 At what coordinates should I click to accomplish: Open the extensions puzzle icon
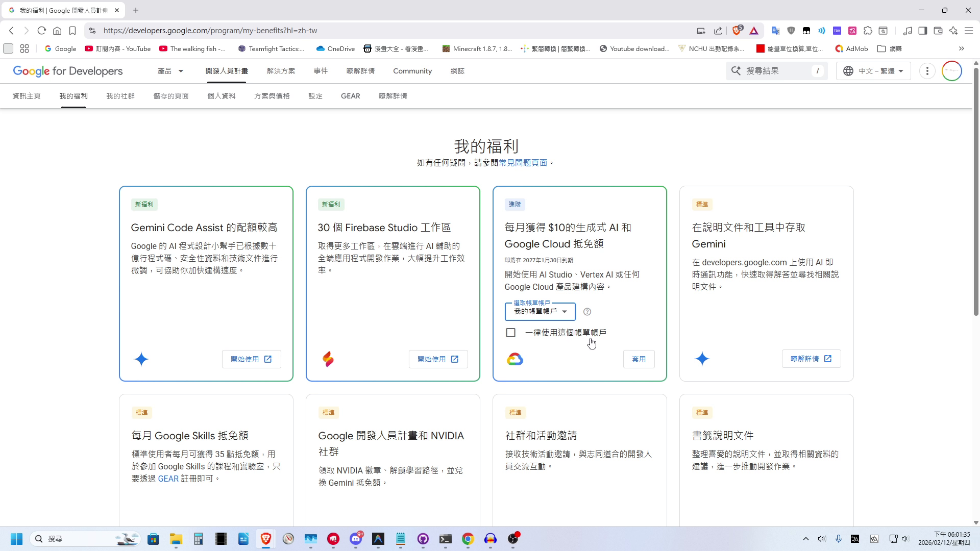point(868,31)
